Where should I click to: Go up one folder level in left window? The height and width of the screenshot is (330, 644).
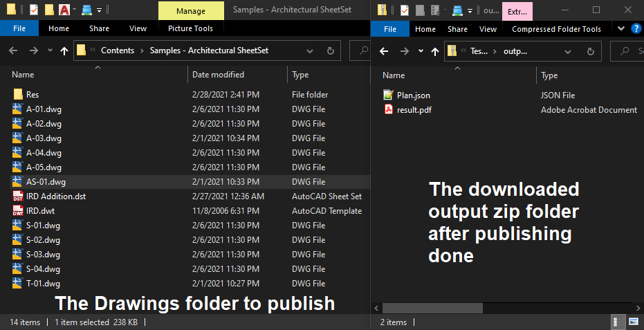pyautogui.click(x=64, y=51)
